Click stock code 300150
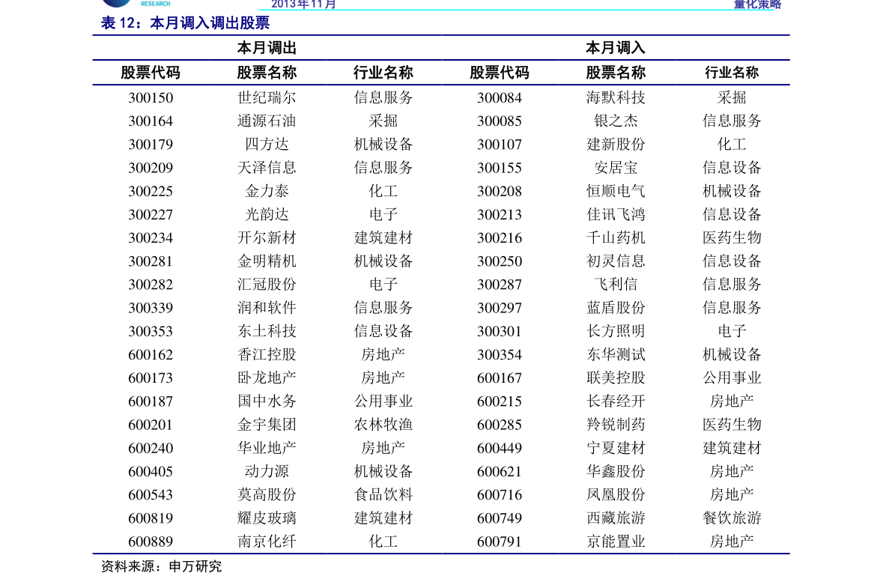The width and height of the screenshot is (892, 588). pos(151,98)
